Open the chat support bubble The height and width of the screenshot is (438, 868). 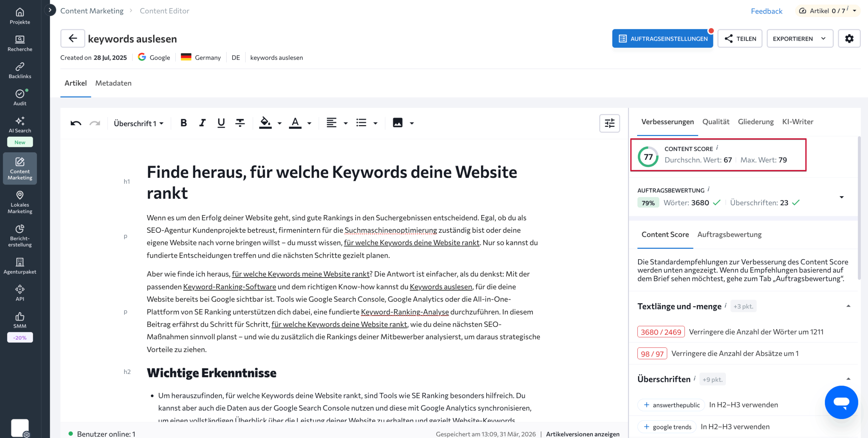tap(842, 402)
